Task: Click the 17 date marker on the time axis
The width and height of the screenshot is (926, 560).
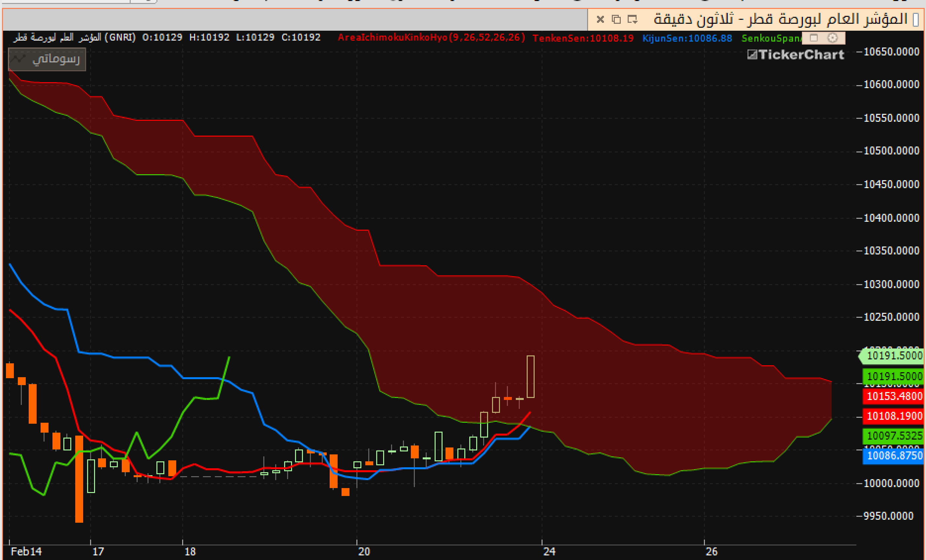Action: click(98, 551)
